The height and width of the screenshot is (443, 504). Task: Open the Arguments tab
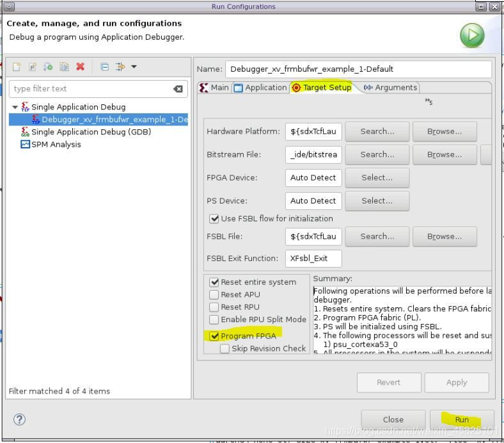[391, 88]
